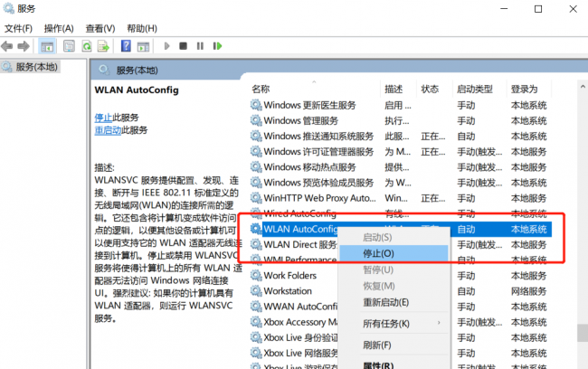Click the Back arrow toolbar icon
Screen dimensions: 588x369
(x=6, y=46)
